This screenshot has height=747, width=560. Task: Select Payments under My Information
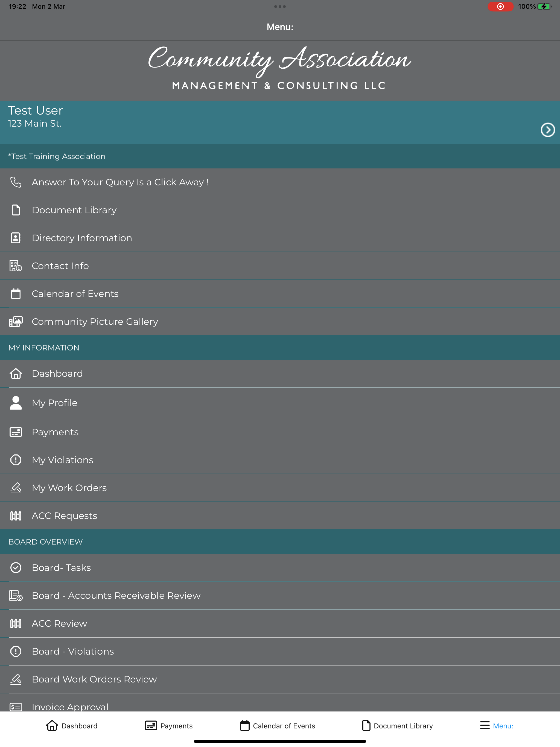[280, 432]
